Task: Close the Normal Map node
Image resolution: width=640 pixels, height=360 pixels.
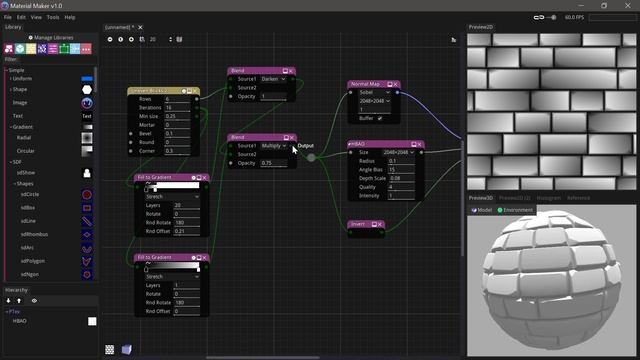Action: tap(395, 84)
